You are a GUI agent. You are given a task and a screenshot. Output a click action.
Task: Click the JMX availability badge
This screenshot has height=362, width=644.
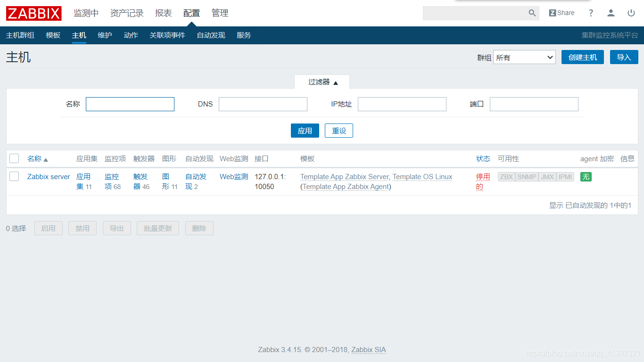(547, 177)
